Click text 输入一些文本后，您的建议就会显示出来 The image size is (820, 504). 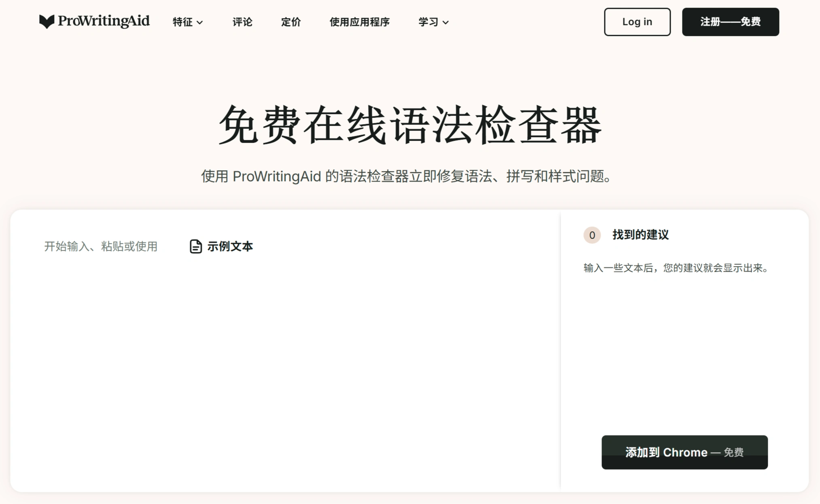click(x=676, y=268)
